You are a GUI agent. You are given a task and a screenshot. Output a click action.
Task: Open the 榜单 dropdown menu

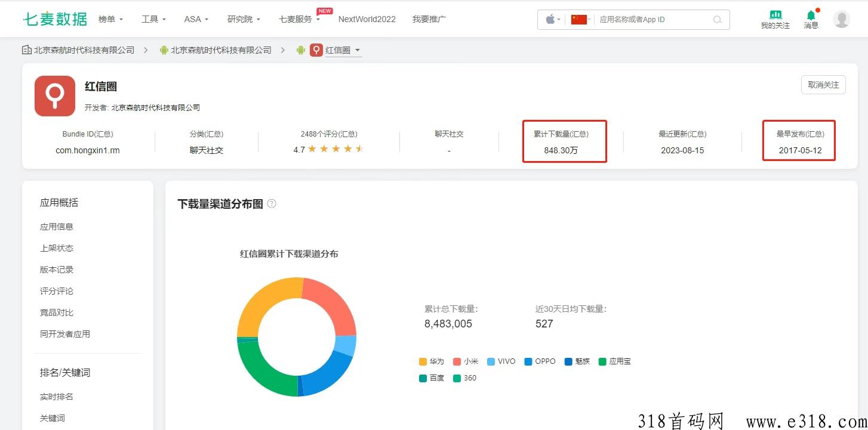110,19
